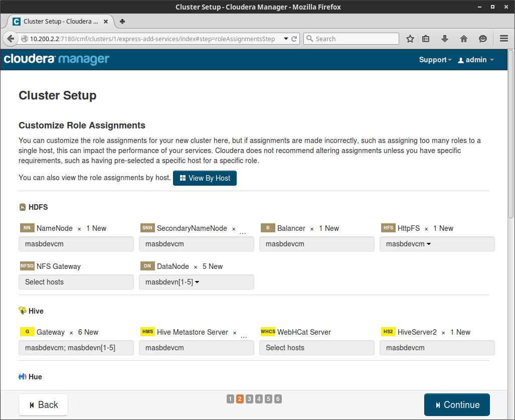Bookmark this page with star icon
515x420 pixels.
(x=410, y=39)
